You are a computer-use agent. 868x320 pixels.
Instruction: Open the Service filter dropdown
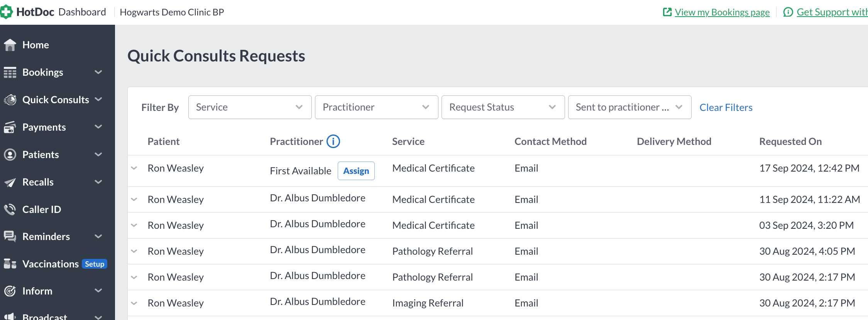pyautogui.click(x=250, y=107)
